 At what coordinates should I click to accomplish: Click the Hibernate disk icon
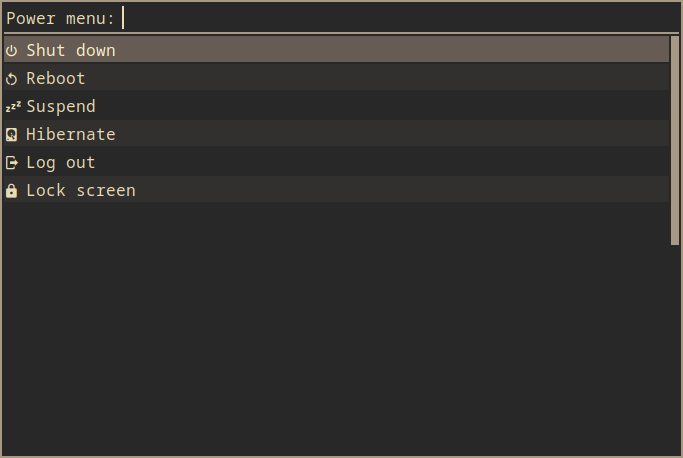coord(12,135)
